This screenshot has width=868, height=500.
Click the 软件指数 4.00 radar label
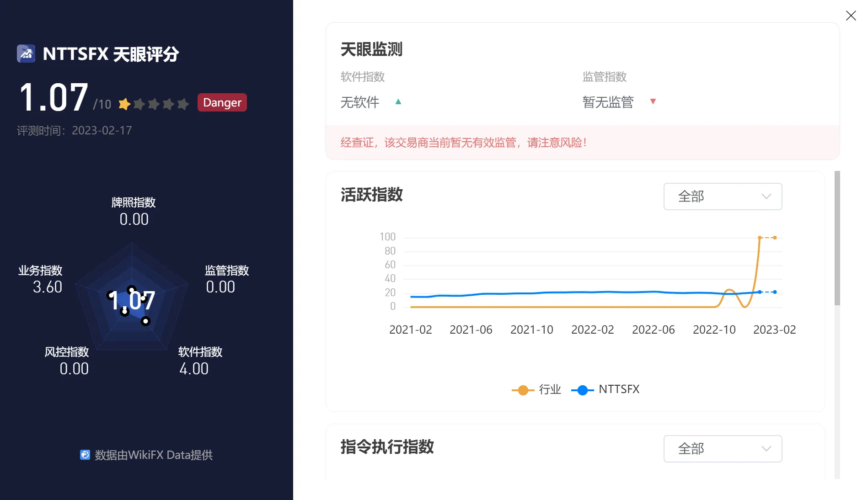tap(200, 360)
